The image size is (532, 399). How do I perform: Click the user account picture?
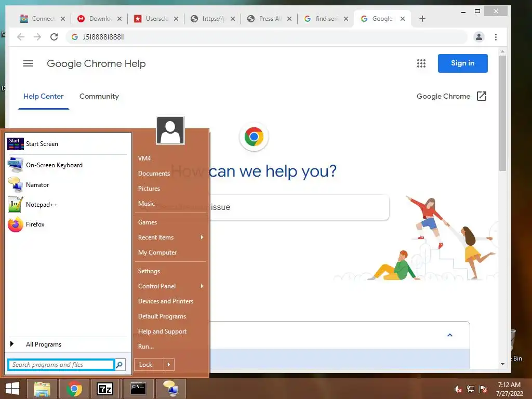coord(170,130)
